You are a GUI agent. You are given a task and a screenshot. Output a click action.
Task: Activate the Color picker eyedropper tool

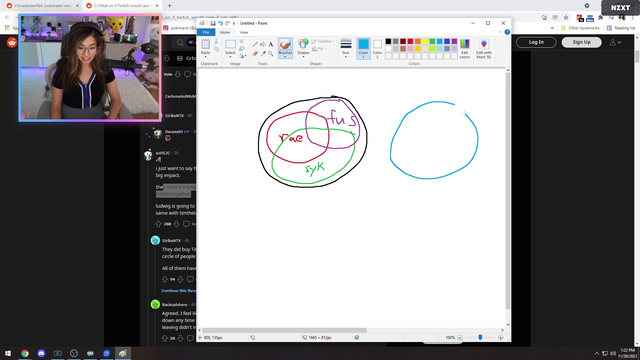263,53
